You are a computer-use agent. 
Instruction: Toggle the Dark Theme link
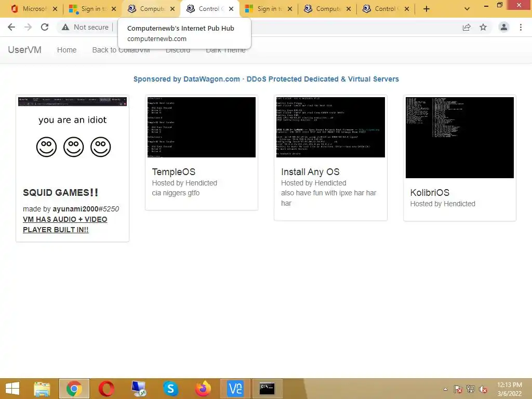coord(225,50)
